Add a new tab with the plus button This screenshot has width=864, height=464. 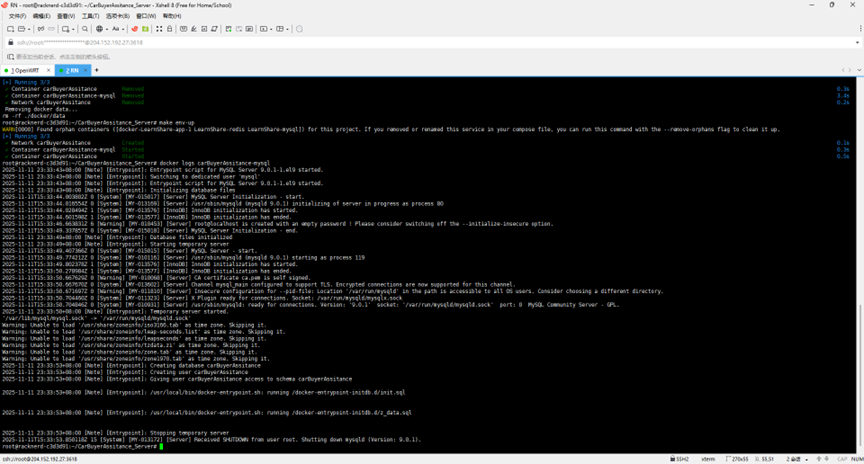(x=96, y=70)
